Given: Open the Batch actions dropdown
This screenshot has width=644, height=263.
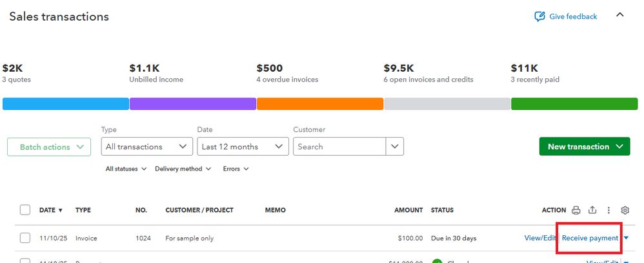Looking at the screenshot, I should coord(49,147).
